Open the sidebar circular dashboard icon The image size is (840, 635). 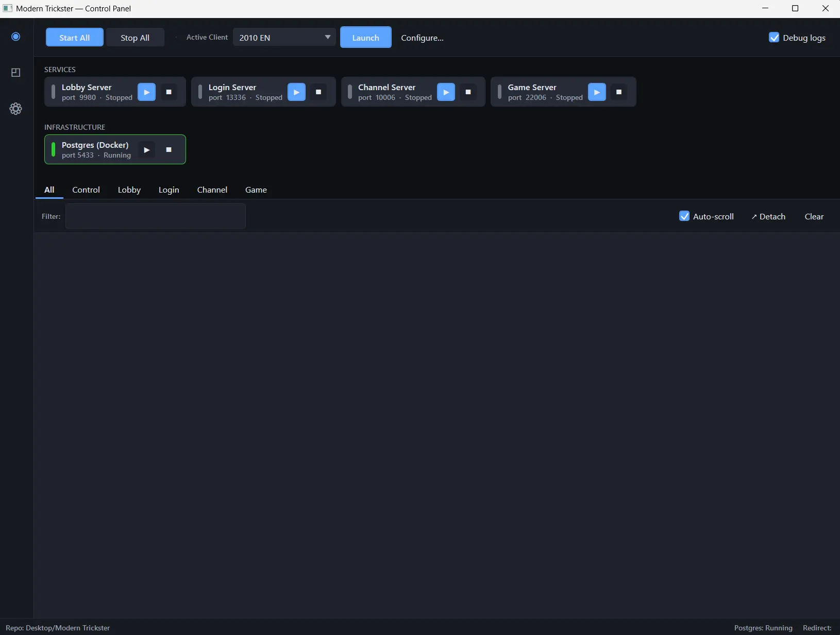16,37
